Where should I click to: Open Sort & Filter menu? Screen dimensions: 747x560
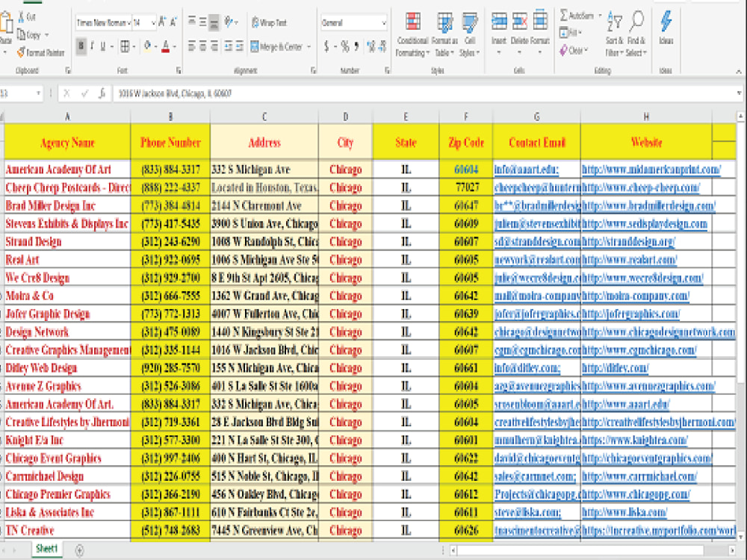tap(615, 34)
